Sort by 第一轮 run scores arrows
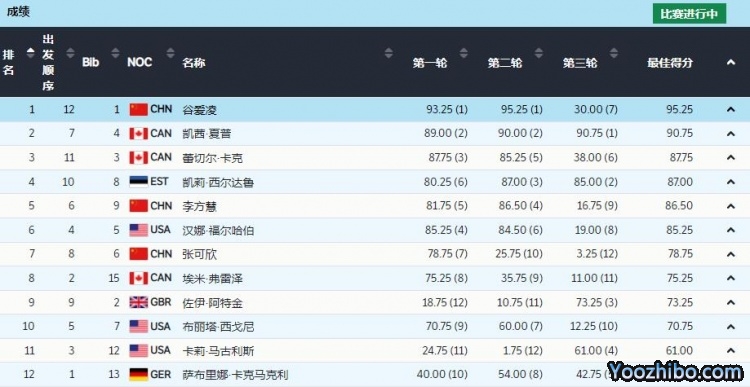Viewport: 750px width, 387px height. (463, 53)
